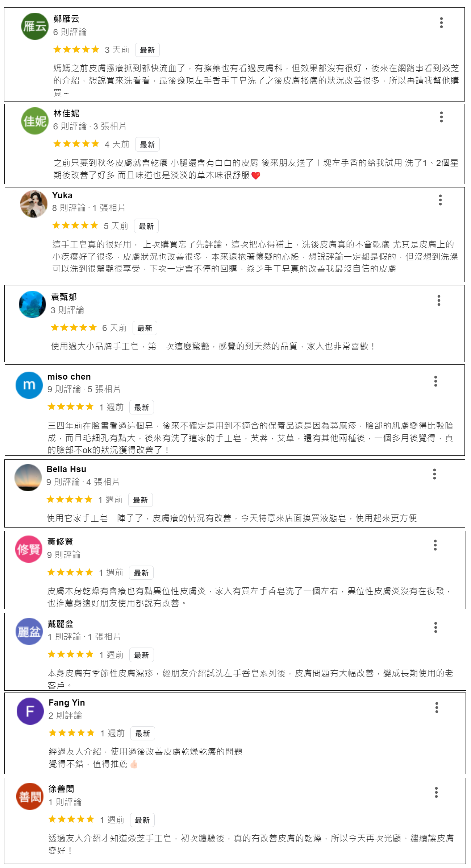Click the green 雁云 avatar circle
The image size is (471, 868).
tap(35, 26)
